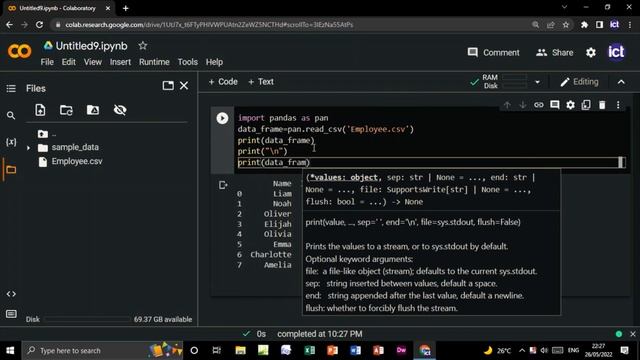Screen dimensions: 640x360
Task: Add a comment to the cell
Action: coord(554,105)
